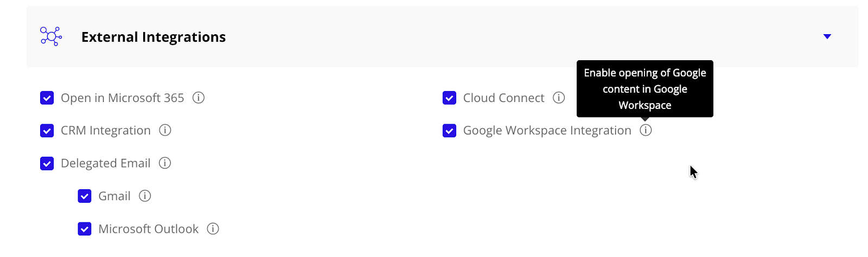
Task: Click the External Integrations network icon
Action: [x=51, y=37]
